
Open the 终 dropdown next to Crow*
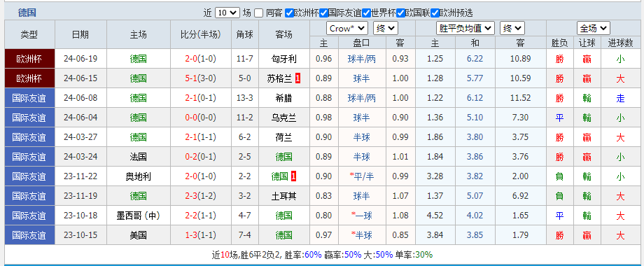386,28
